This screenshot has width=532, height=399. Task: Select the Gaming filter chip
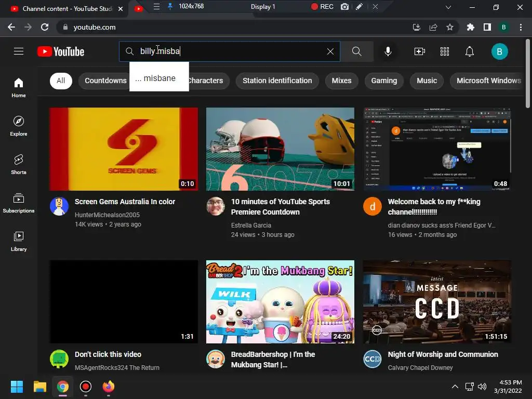384,81
